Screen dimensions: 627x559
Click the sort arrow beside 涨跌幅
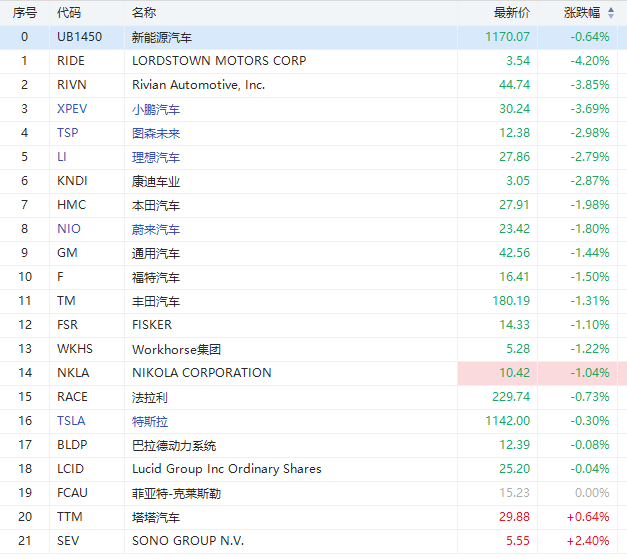tap(609, 13)
